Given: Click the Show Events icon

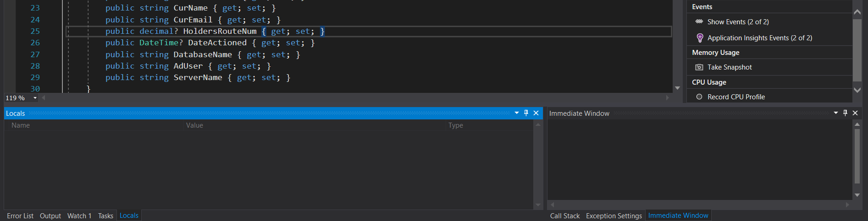Looking at the screenshot, I should click(x=699, y=22).
